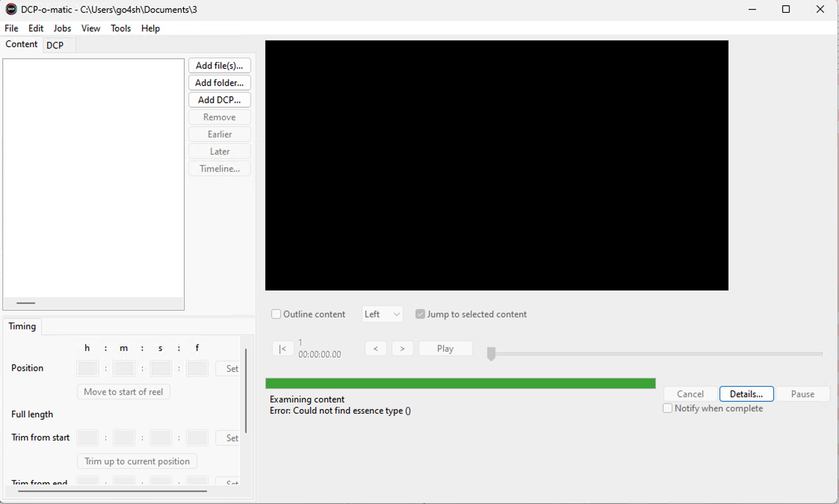Open error Details... button

746,394
